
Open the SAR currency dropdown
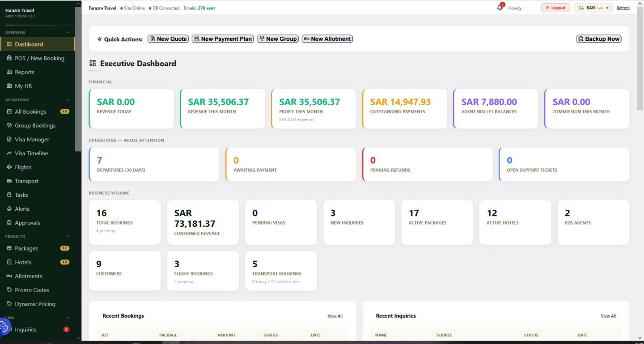(x=593, y=8)
